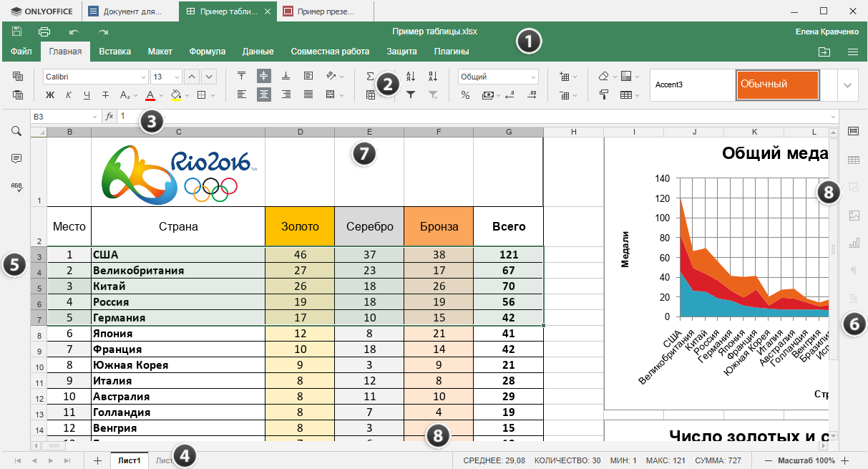Open the font size dropdown showing 13
868x469 pixels.
point(176,77)
